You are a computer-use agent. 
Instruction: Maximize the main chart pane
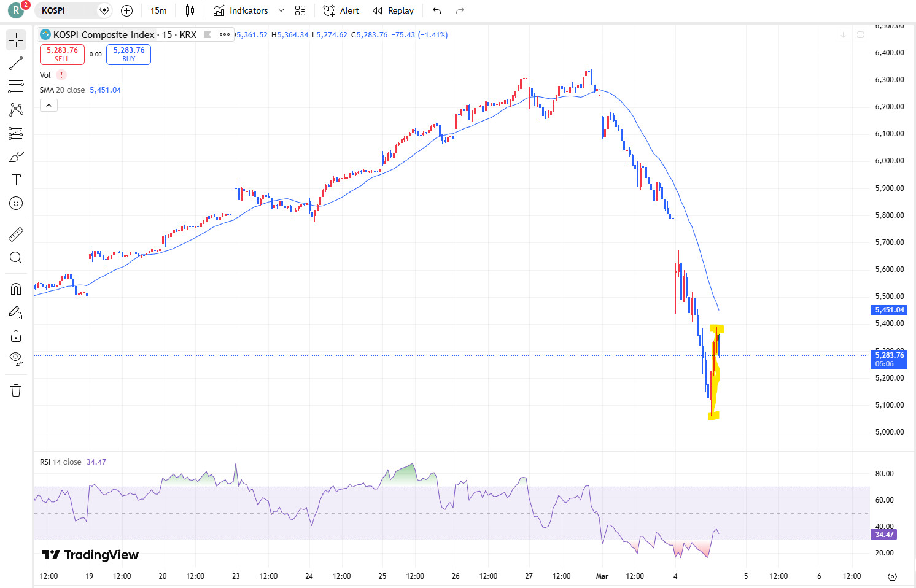pyautogui.click(x=860, y=35)
